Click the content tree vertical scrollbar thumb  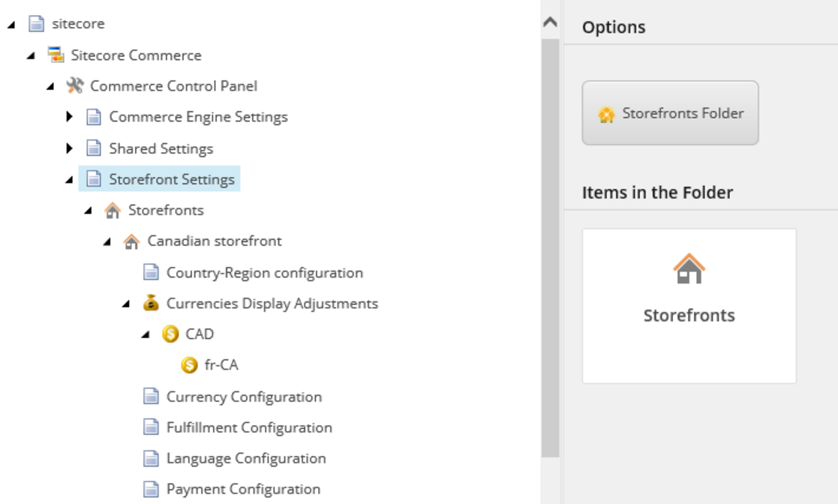(x=551, y=248)
